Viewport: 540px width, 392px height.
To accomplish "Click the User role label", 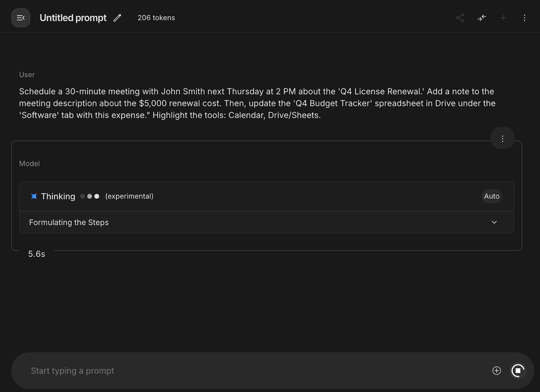I will coord(27,75).
